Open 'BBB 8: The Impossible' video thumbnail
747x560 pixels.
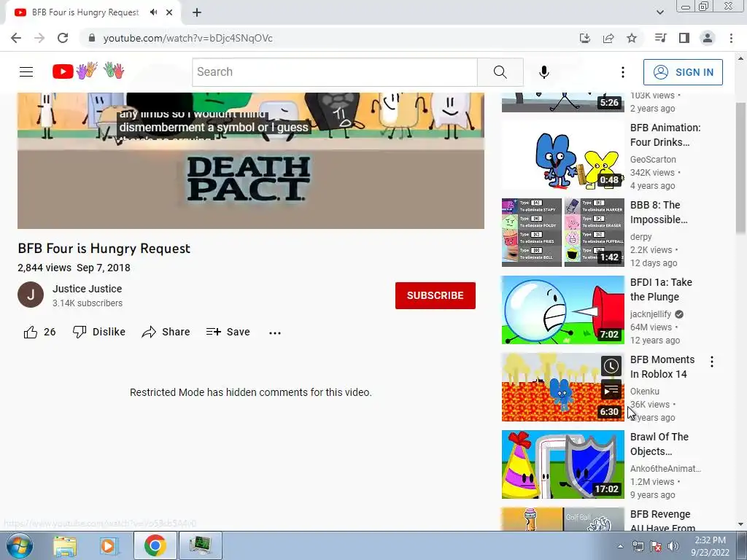click(562, 233)
